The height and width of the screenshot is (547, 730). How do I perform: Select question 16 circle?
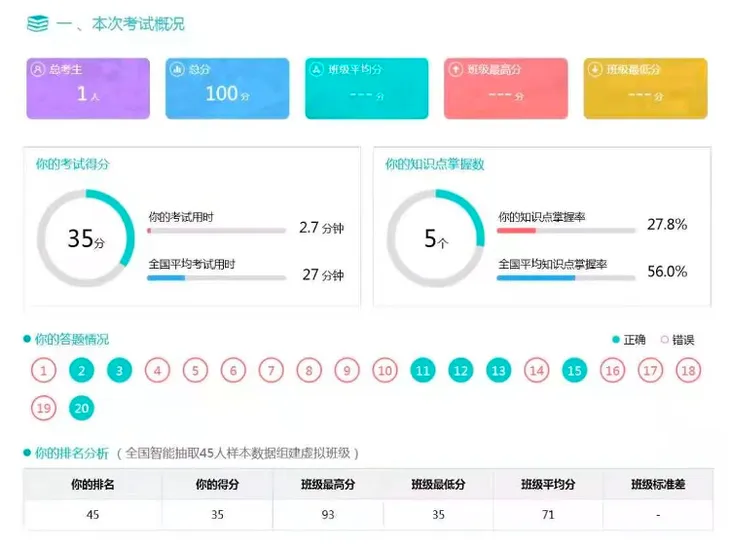click(613, 371)
